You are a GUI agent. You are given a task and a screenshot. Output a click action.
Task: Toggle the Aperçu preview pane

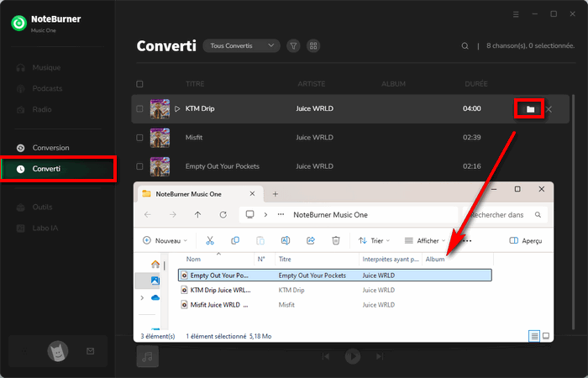(x=526, y=241)
